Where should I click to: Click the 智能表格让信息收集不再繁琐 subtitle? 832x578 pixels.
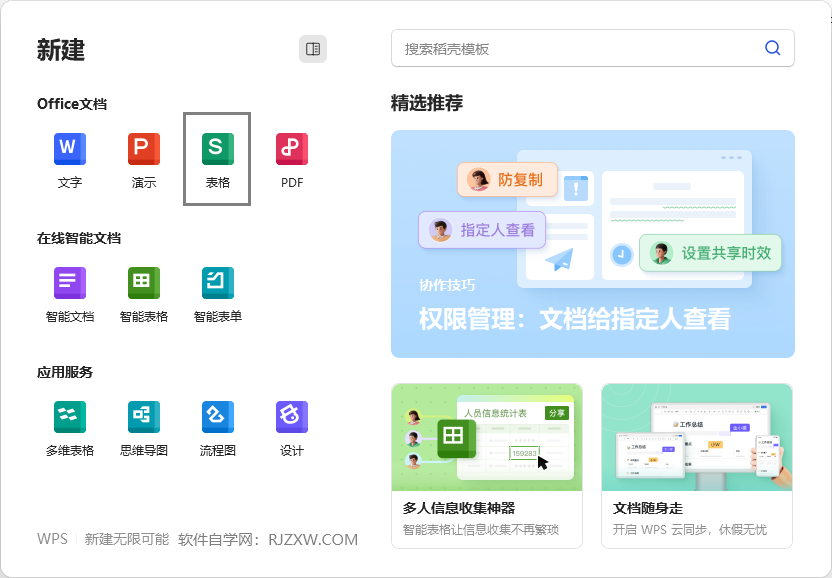(x=481, y=530)
